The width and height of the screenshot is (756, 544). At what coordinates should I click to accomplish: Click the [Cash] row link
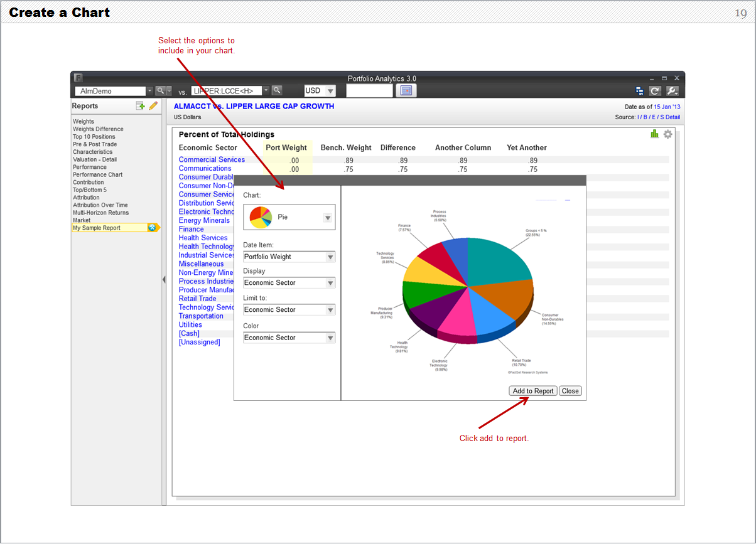189,334
